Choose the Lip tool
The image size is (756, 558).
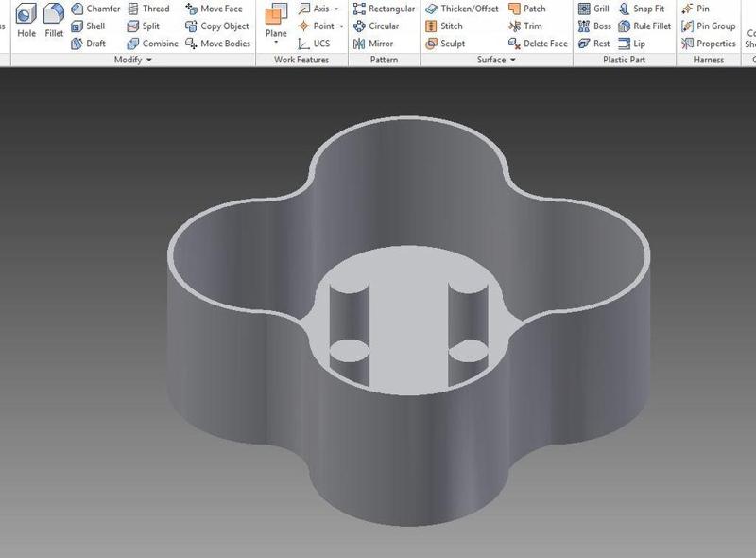631,44
